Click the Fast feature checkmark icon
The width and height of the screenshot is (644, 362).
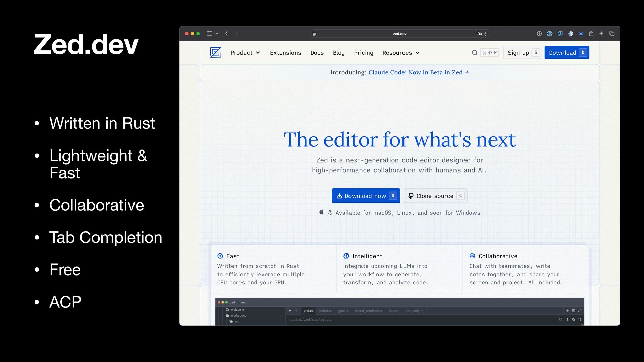click(220, 256)
